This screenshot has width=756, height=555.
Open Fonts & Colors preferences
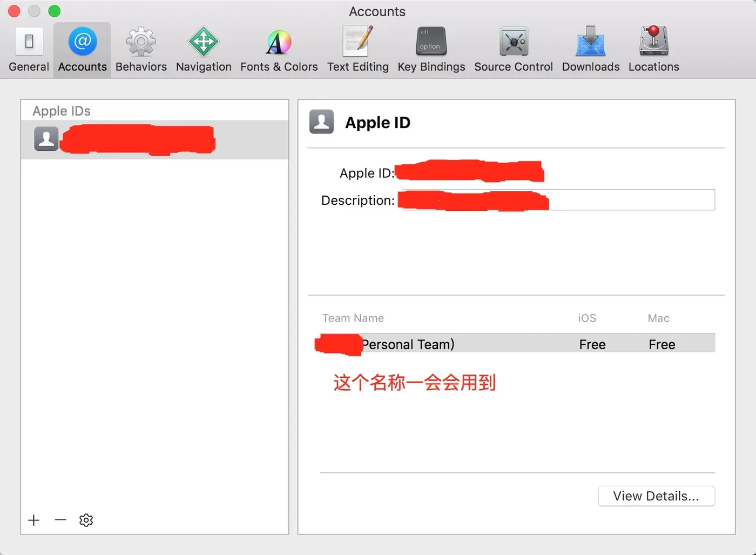coord(279,50)
